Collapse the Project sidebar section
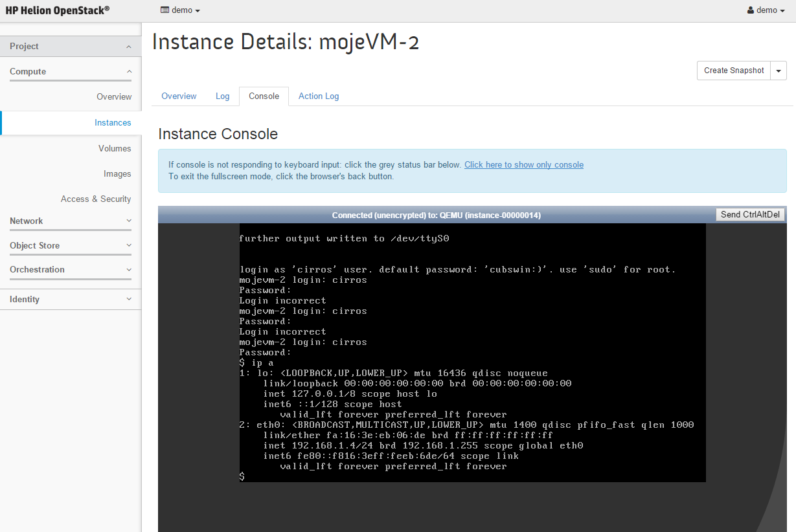The image size is (796, 532). click(71, 47)
